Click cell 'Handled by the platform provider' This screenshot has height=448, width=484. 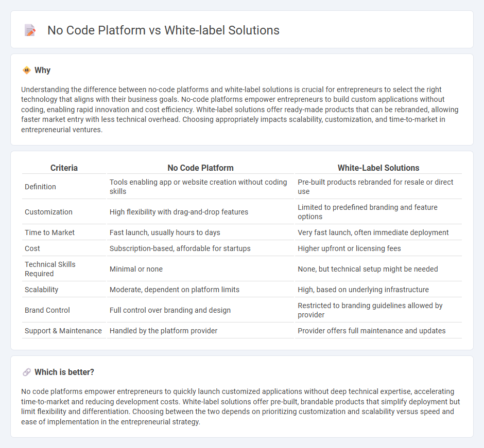pyautogui.click(x=200, y=331)
